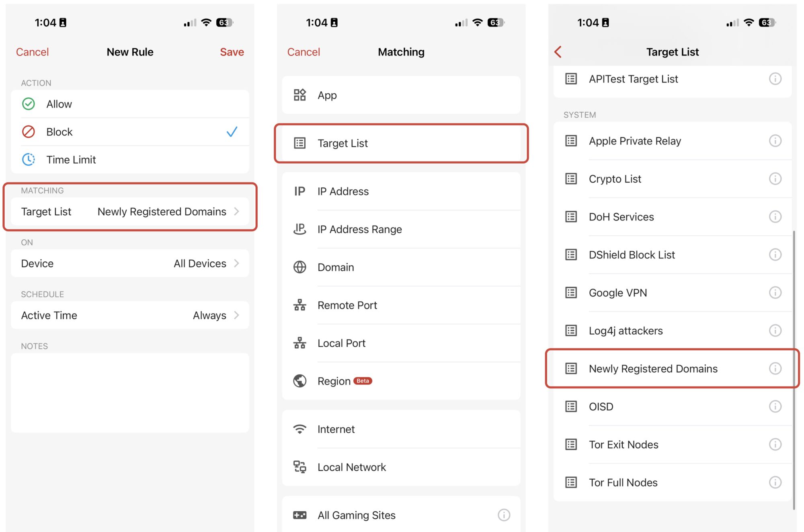Select the Block action option

point(130,132)
